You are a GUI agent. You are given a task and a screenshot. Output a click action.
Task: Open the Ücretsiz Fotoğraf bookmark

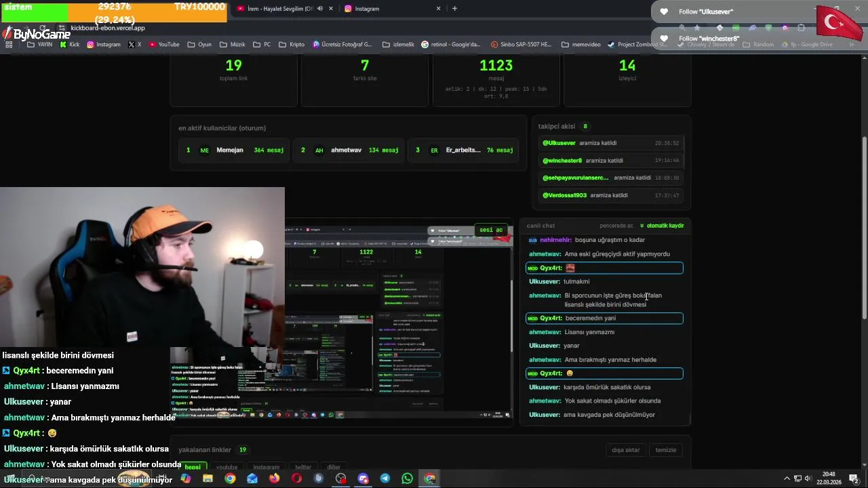[342, 45]
